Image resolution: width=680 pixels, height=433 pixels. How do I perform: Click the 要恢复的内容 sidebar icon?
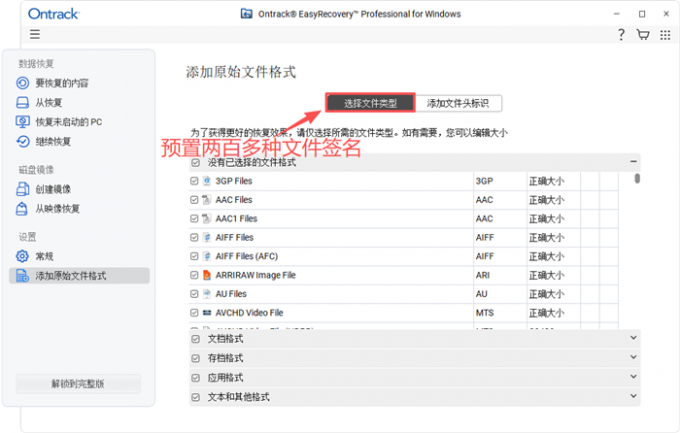pos(23,83)
